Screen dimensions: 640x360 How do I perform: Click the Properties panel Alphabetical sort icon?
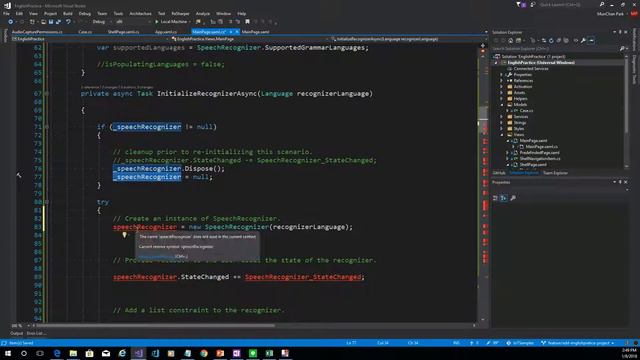(504, 198)
